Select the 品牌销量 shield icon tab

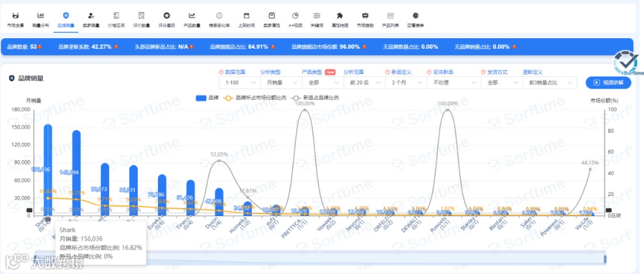pyautogui.click(x=66, y=20)
